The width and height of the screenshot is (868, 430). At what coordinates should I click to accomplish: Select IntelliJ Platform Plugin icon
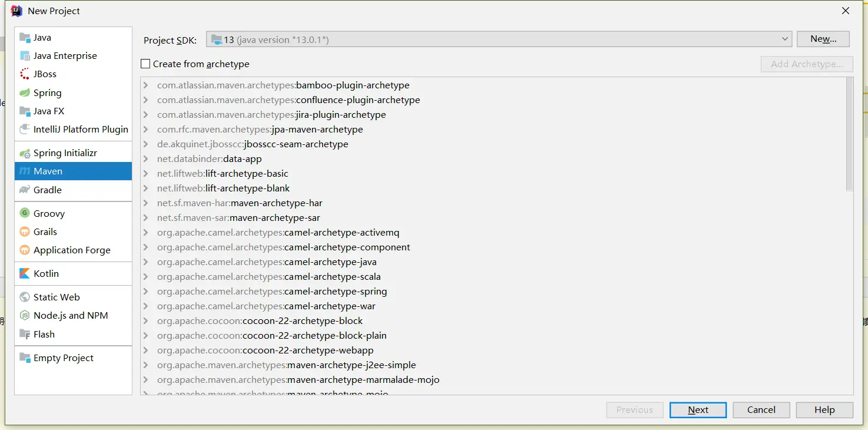click(25, 130)
